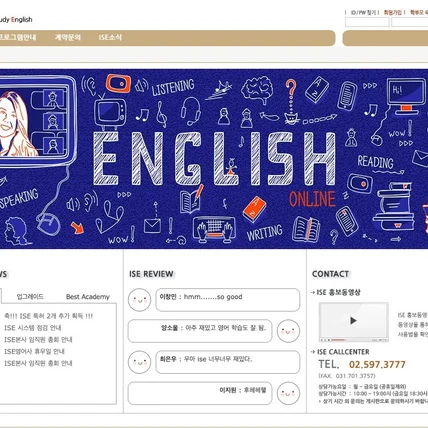
Task: Click the Study English site logo
Action: point(16,20)
